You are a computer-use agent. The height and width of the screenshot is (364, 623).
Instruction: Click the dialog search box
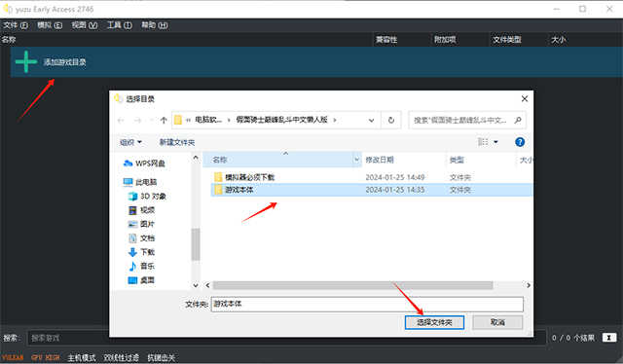(467, 120)
